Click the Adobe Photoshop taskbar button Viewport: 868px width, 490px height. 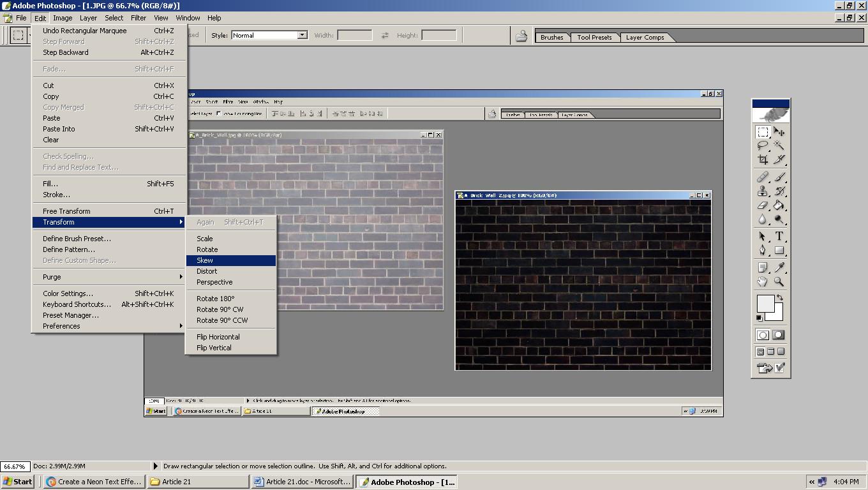tap(407, 482)
